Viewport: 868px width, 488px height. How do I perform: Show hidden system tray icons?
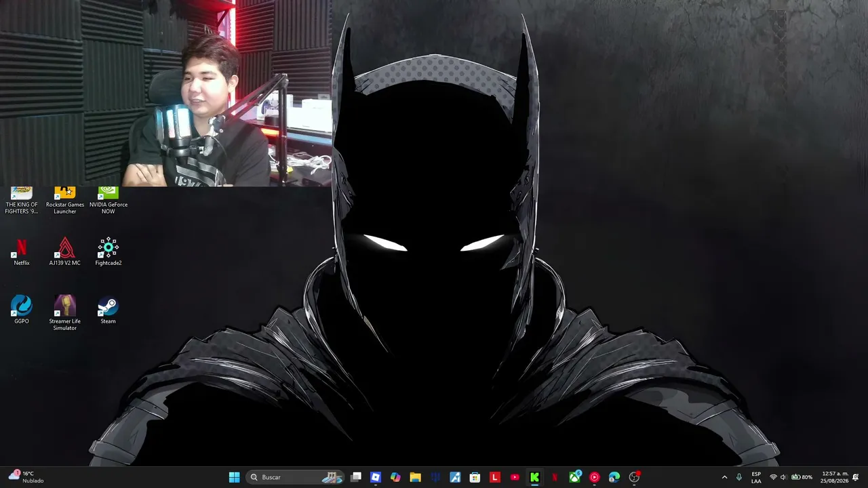pyautogui.click(x=724, y=477)
